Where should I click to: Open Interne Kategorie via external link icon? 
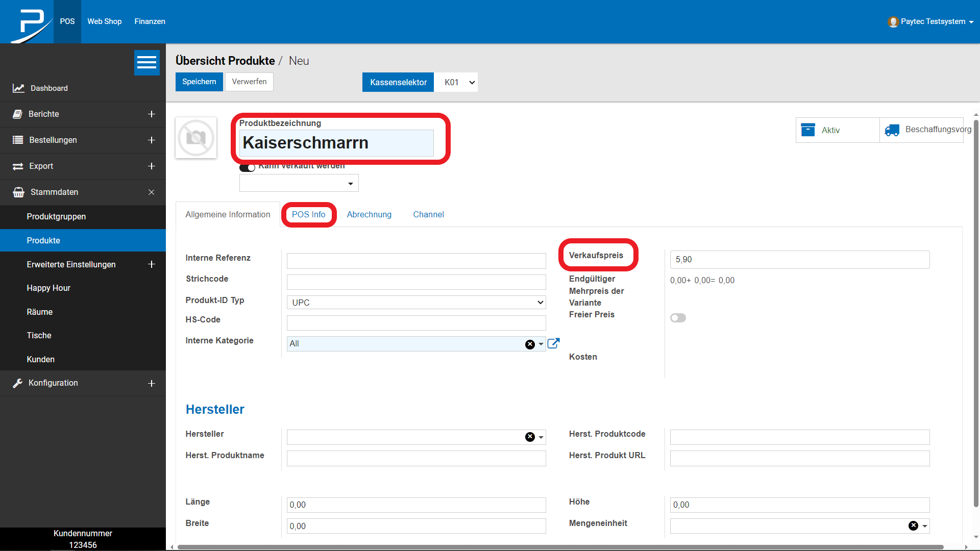point(553,343)
